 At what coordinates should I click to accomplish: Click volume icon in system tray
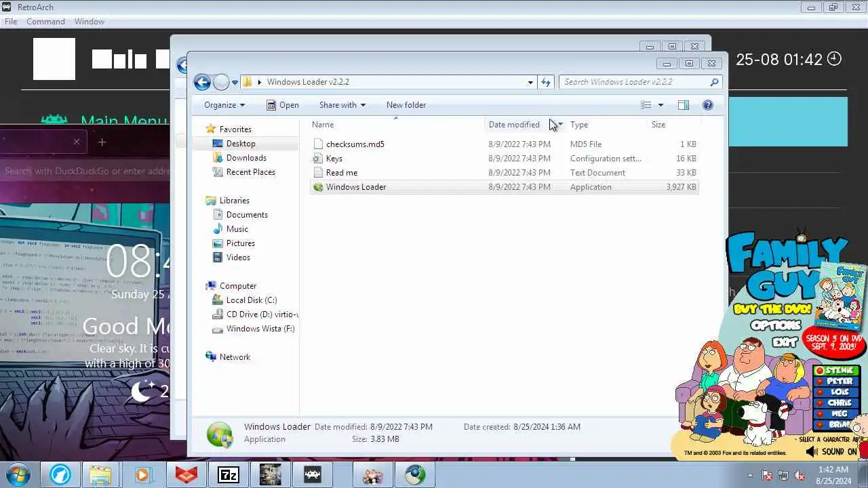click(x=800, y=476)
